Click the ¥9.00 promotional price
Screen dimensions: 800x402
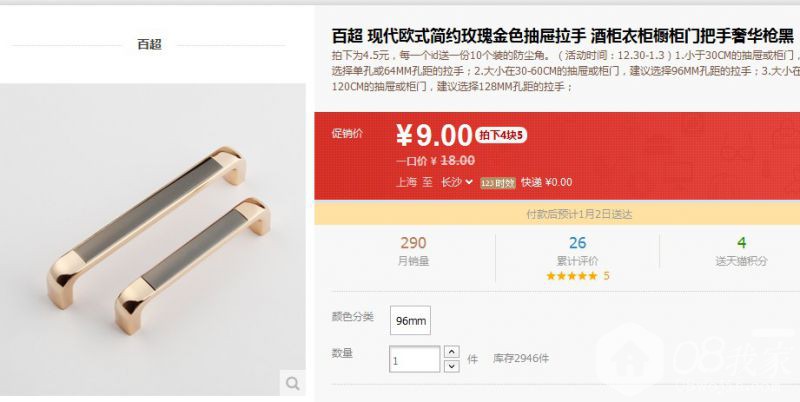point(434,135)
